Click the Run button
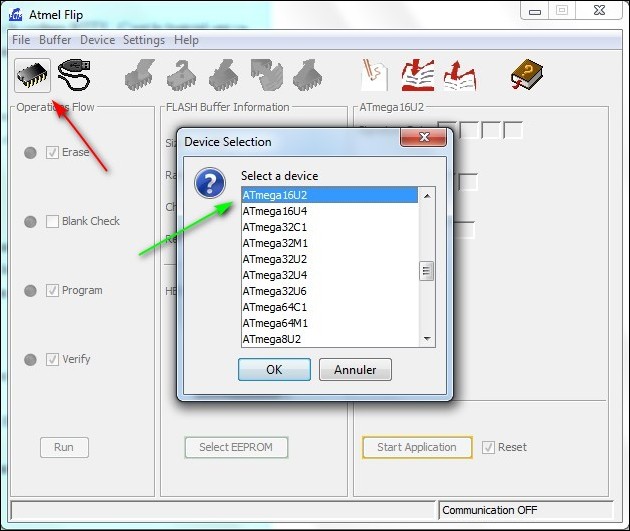 tap(64, 447)
